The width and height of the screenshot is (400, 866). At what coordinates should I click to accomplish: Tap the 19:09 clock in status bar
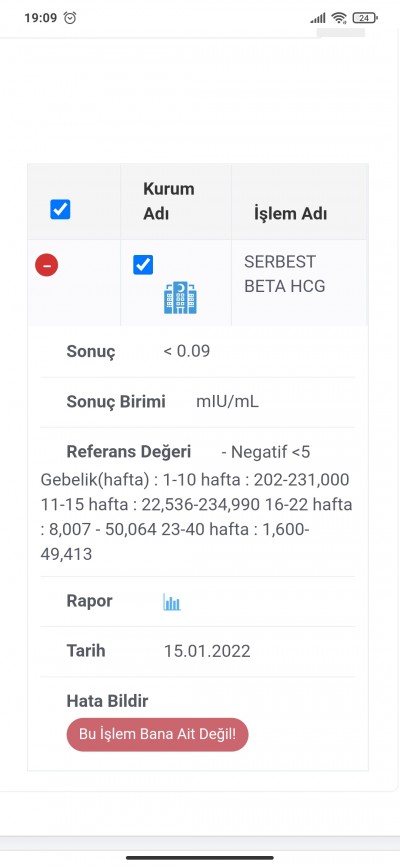click(40, 18)
